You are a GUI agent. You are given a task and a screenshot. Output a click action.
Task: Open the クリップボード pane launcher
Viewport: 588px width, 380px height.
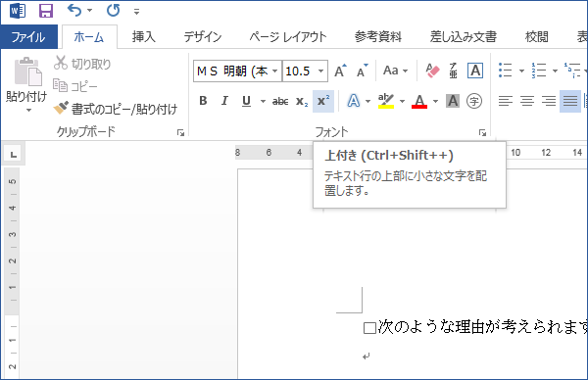[180, 132]
